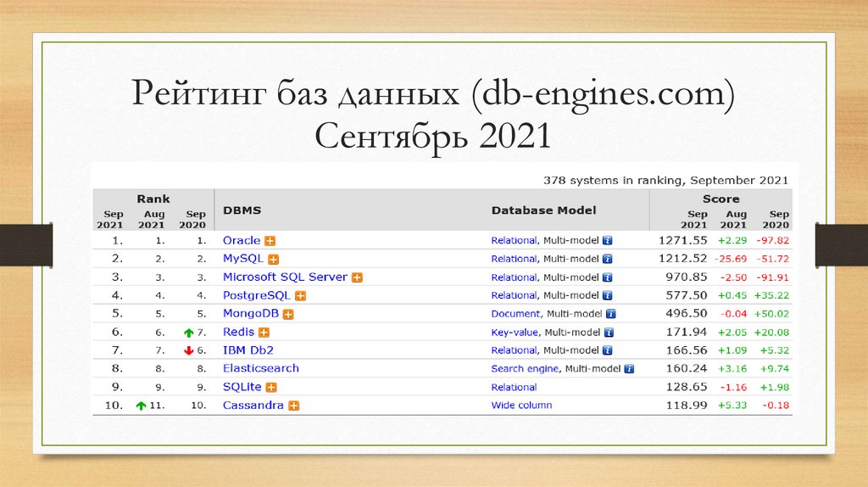This screenshot has height=487, width=868.
Task: Click the slide title 'Рейтинг баз данных'
Action: [x=295, y=93]
